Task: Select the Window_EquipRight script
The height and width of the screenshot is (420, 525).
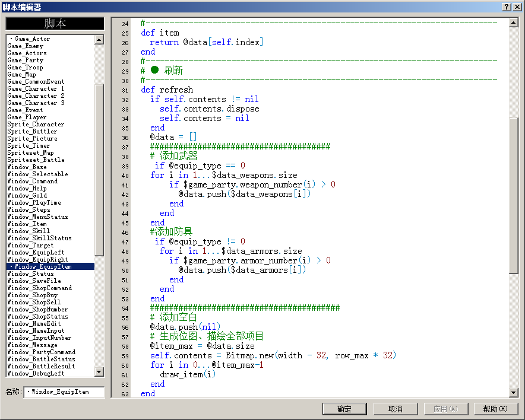Action: point(50,259)
